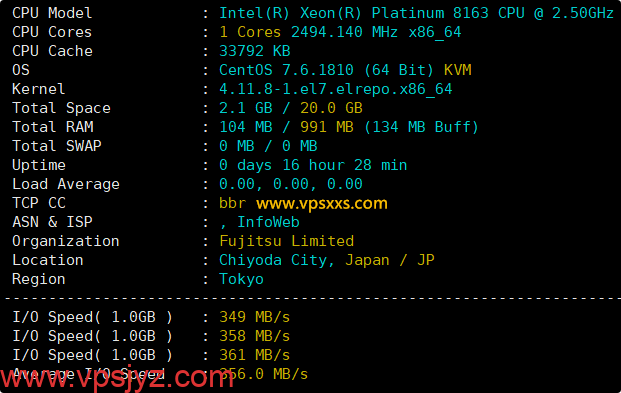Click 'Japan / JP' country text
The width and height of the screenshot is (621, 393).
[390, 260]
